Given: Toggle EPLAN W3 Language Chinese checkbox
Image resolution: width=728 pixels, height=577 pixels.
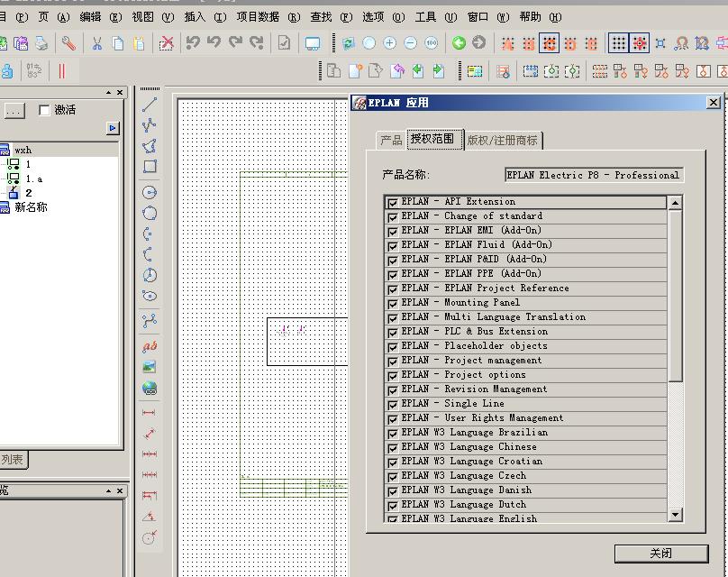Looking at the screenshot, I should 393,448.
